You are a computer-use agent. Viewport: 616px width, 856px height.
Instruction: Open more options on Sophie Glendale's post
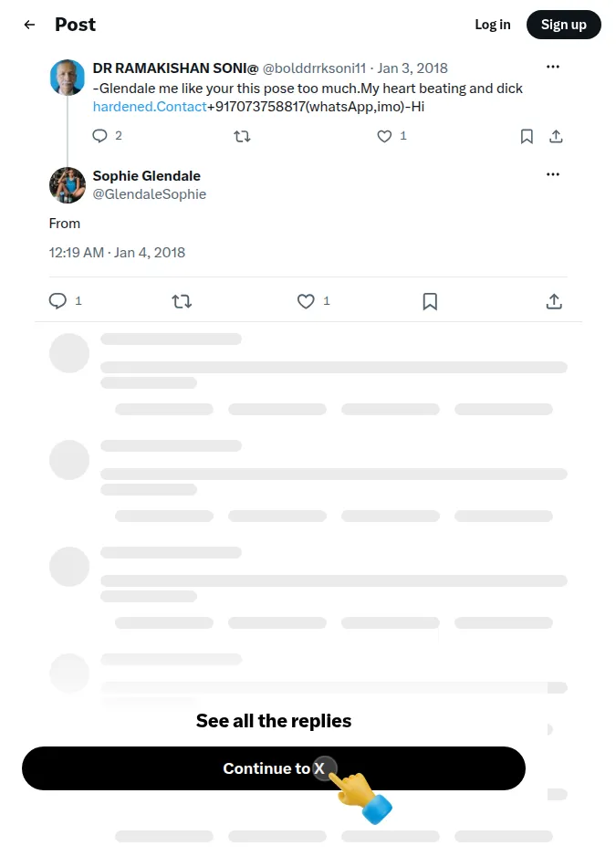553,174
